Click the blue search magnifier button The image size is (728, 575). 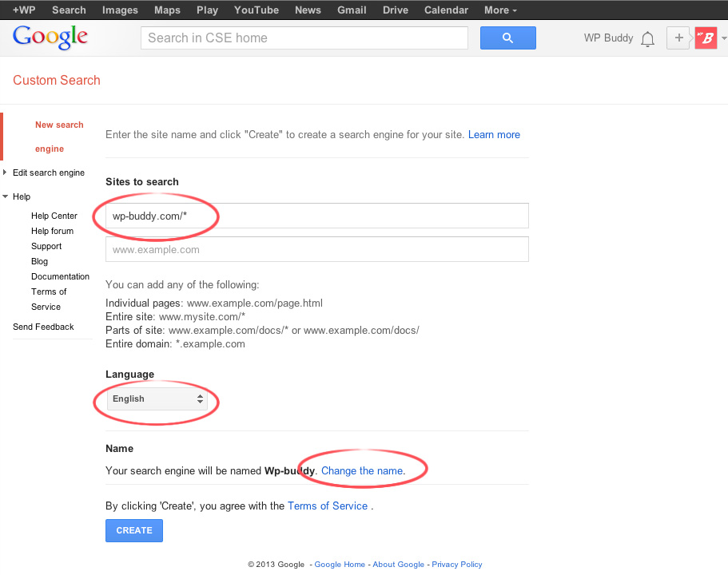pos(507,38)
